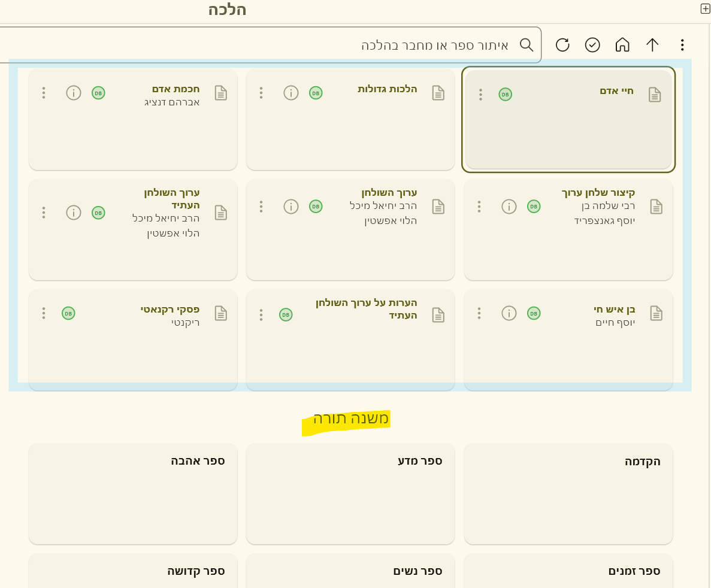Viewport: 711px width, 588px height.
Task: Click DB badge on חיי אדם card
Action: [x=506, y=95]
